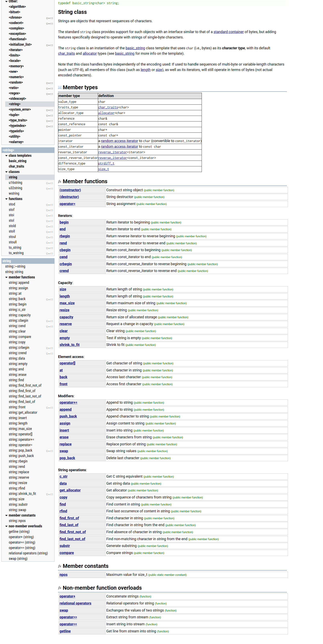Image resolution: width=323 pixels, height=644 pixels.
Task: Open the stoi function entry
Action: point(11,215)
